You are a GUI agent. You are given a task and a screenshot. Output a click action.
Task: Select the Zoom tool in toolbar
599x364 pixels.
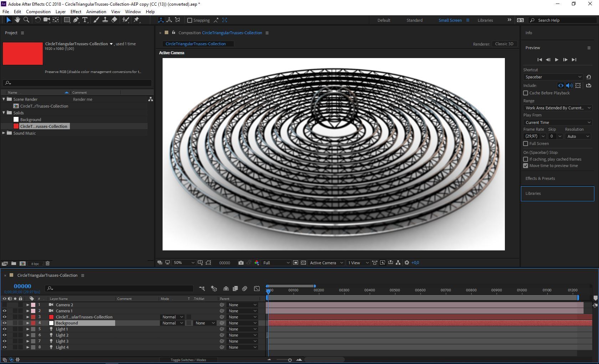point(26,20)
